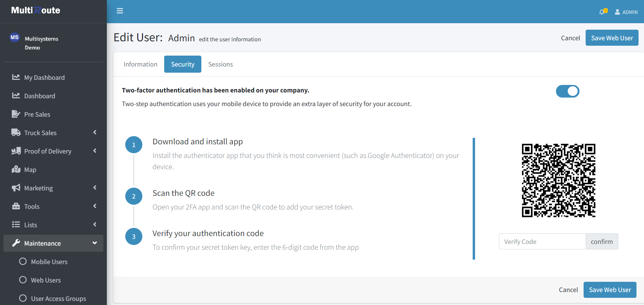
Task: Click 'Two-factor authentication has been enabled' text
Action: pyautogui.click(x=215, y=90)
